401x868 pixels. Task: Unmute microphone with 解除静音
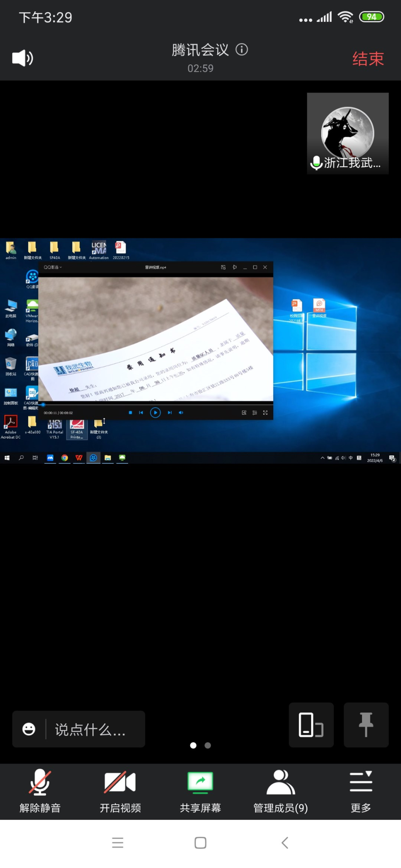point(40,791)
